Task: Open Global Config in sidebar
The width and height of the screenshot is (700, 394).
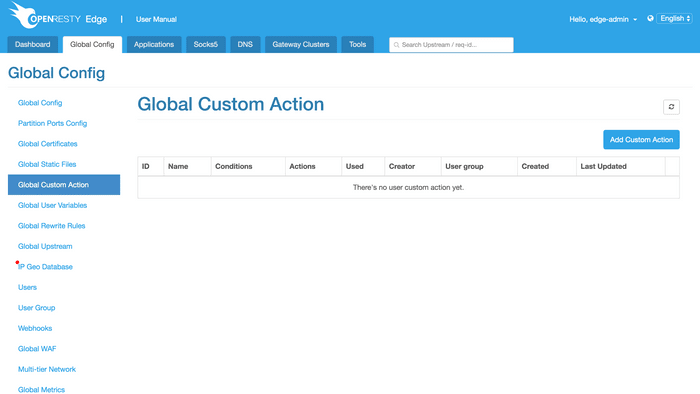Action: pos(40,103)
